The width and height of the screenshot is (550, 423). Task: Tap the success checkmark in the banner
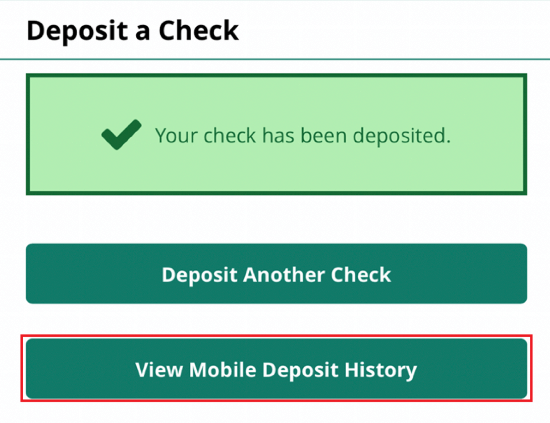pos(121,135)
